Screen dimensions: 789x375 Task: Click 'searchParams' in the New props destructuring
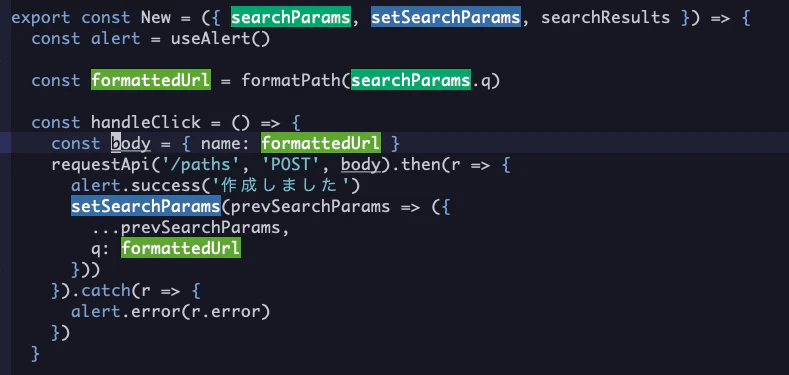[291, 18]
